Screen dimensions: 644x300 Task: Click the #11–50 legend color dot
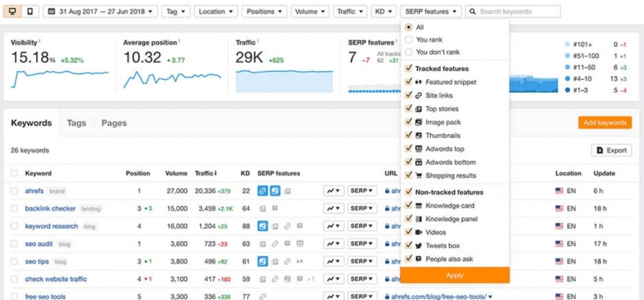568,67
